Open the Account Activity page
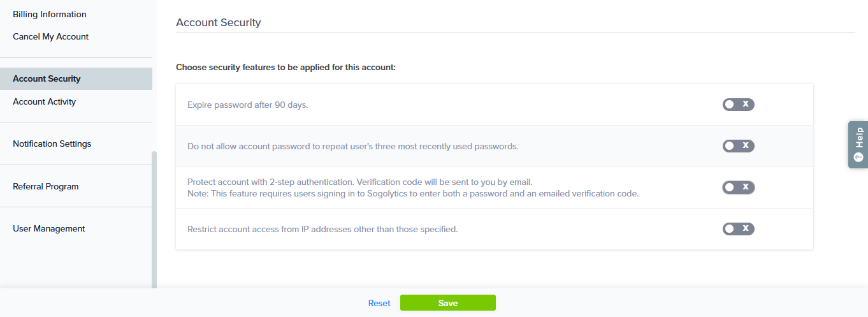The height and width of the screenshot is (317, 868). pos(45,101)
